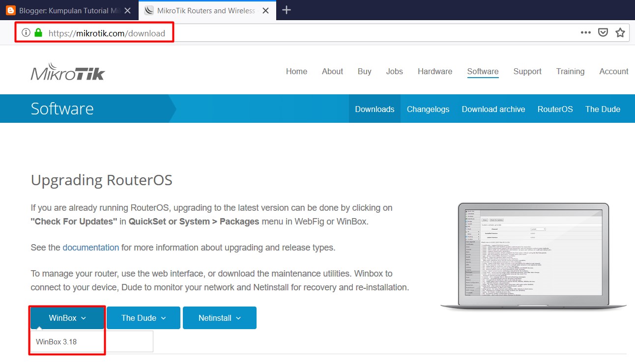635x364 pixels.
Task: Open the Buy page
Action: point(365,71)
